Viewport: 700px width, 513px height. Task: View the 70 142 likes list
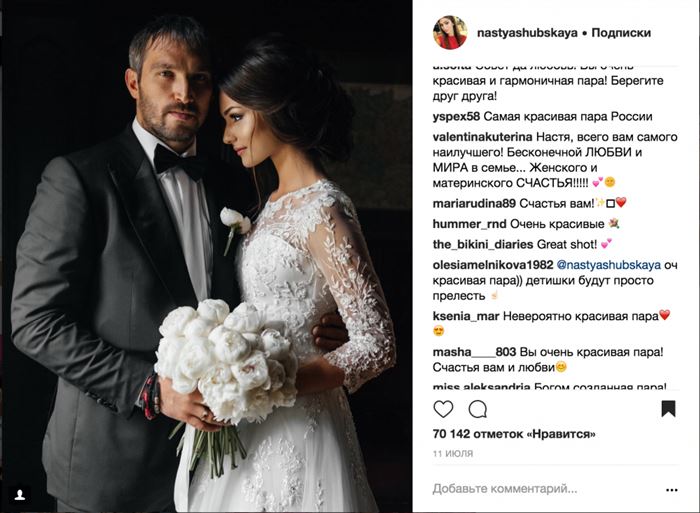pyautogui.click(x=514, y=434)
